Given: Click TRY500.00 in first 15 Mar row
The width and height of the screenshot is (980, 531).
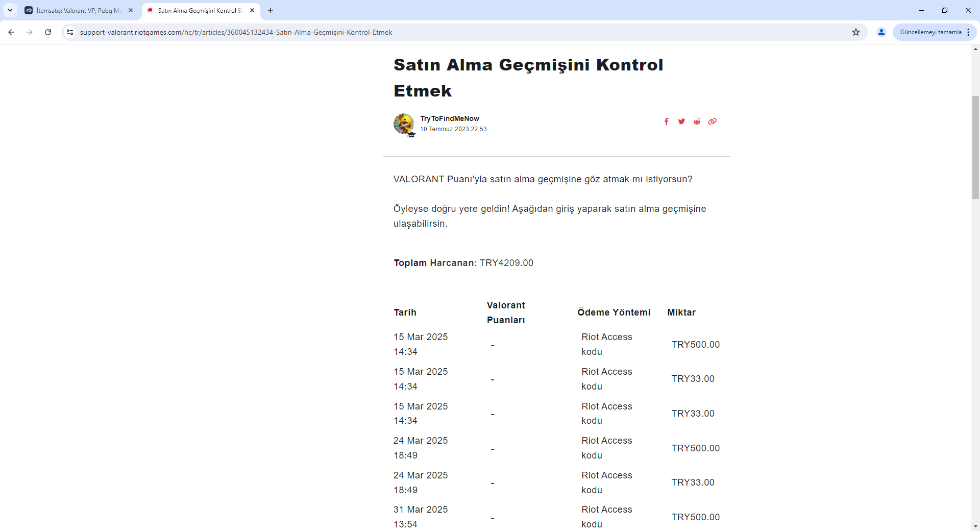Looking at the screenshot, I should point(695,345).
